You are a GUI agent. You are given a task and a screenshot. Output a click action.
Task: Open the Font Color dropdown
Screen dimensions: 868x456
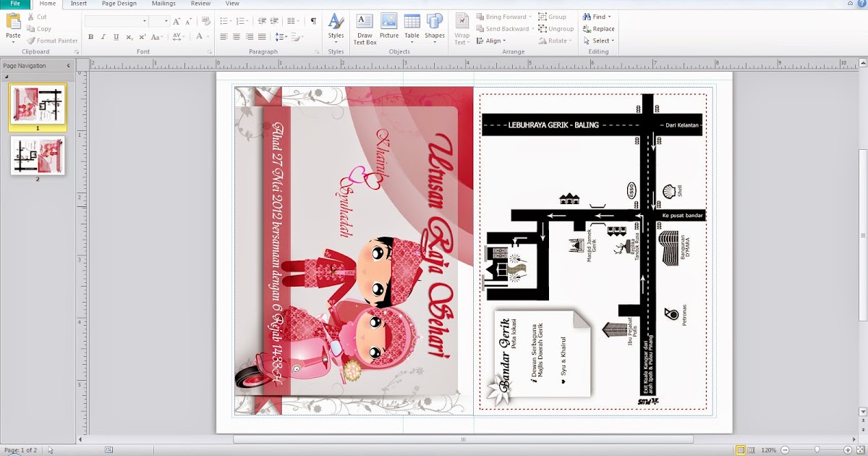(206, 37)
